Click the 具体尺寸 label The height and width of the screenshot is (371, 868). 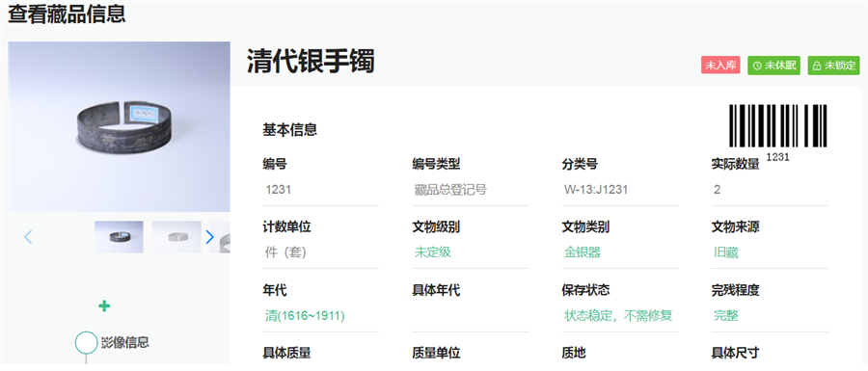735,353
